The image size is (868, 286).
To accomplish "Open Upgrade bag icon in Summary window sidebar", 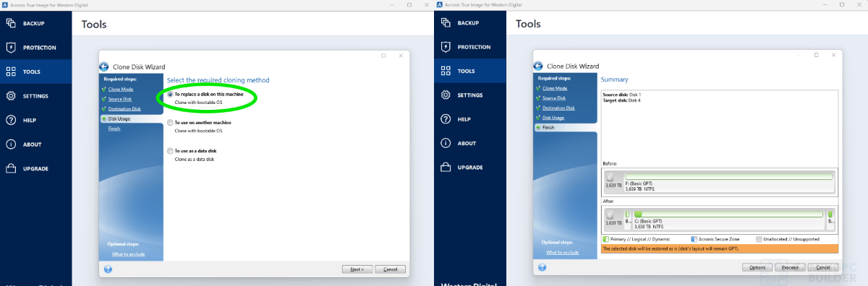I will point(445,167).
